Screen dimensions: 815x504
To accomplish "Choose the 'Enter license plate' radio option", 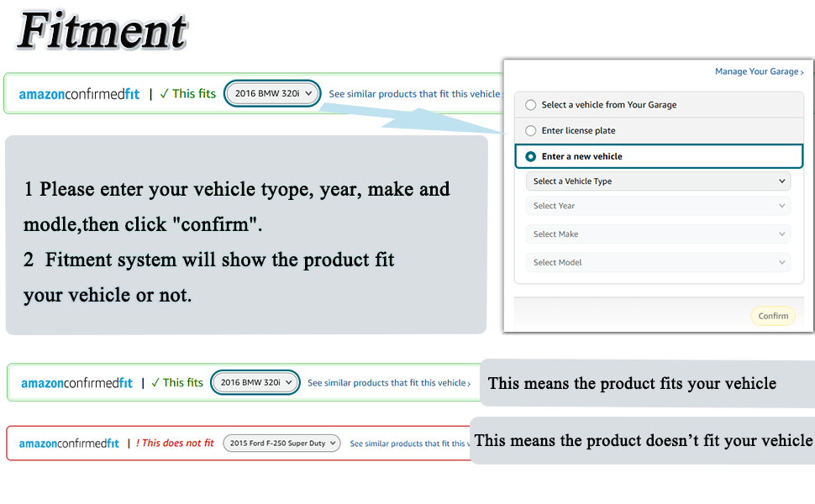I will tap(530, 131).
